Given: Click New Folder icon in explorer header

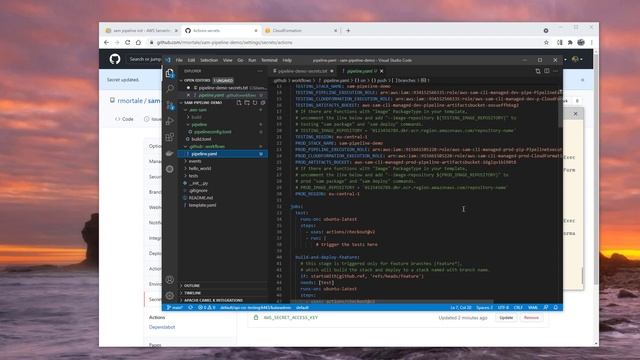Looking at the screenshot, I should coord(247,103).
